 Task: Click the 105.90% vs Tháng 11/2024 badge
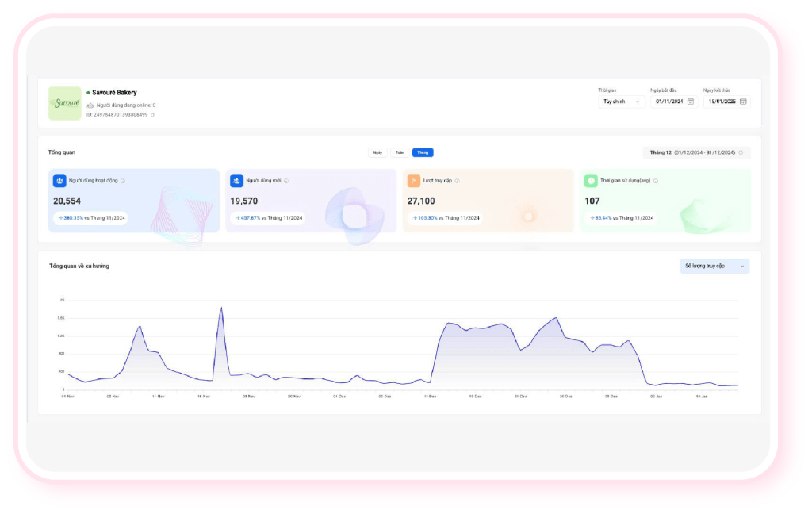click(445, 217)
